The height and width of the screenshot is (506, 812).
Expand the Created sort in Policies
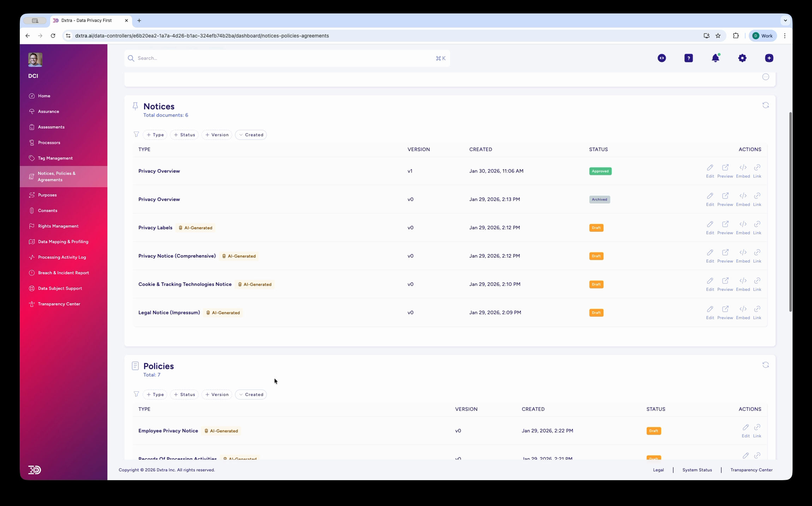pos(251,394)
